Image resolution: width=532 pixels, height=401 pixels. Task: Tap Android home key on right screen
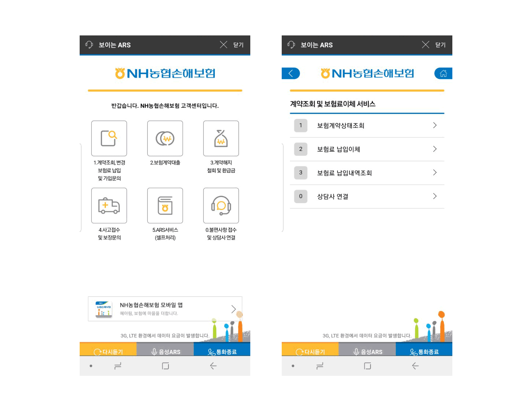[x=368, y=366]
